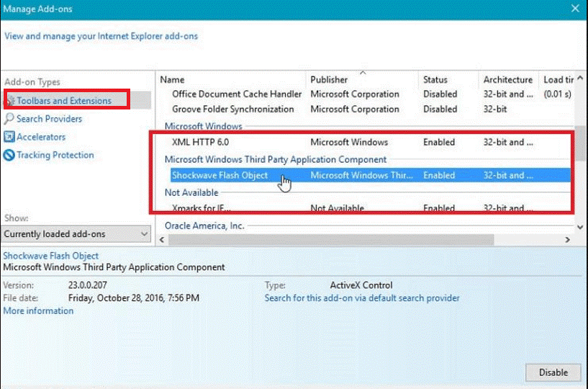Viewport: 588px width, 389px height.
Task: Open the More information link
Action: click(38, 311)
